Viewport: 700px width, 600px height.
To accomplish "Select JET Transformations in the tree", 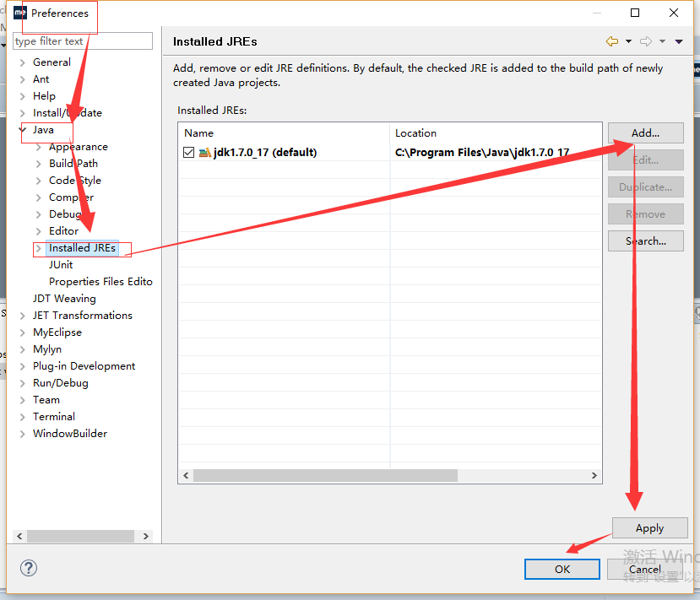I will click(83, 316).
